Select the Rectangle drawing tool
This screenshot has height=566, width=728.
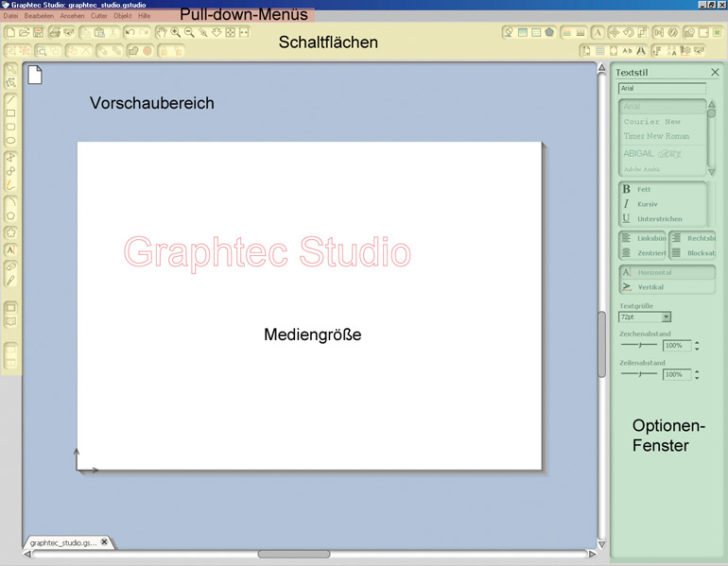[x=10, y=113]
